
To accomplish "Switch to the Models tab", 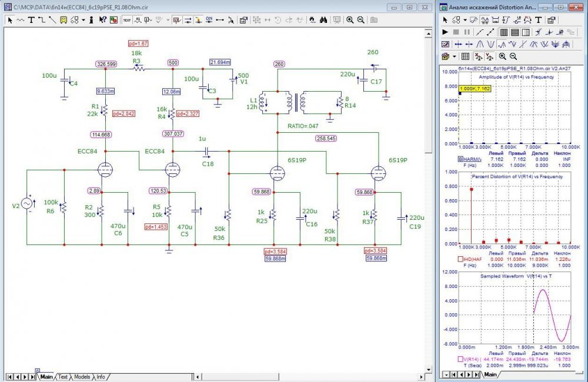I will 82,377.
